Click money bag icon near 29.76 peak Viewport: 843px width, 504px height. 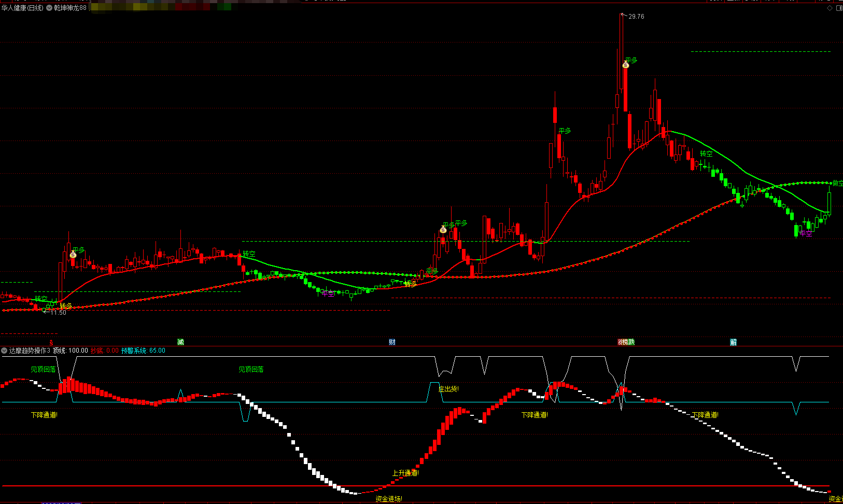coord(626,65)
